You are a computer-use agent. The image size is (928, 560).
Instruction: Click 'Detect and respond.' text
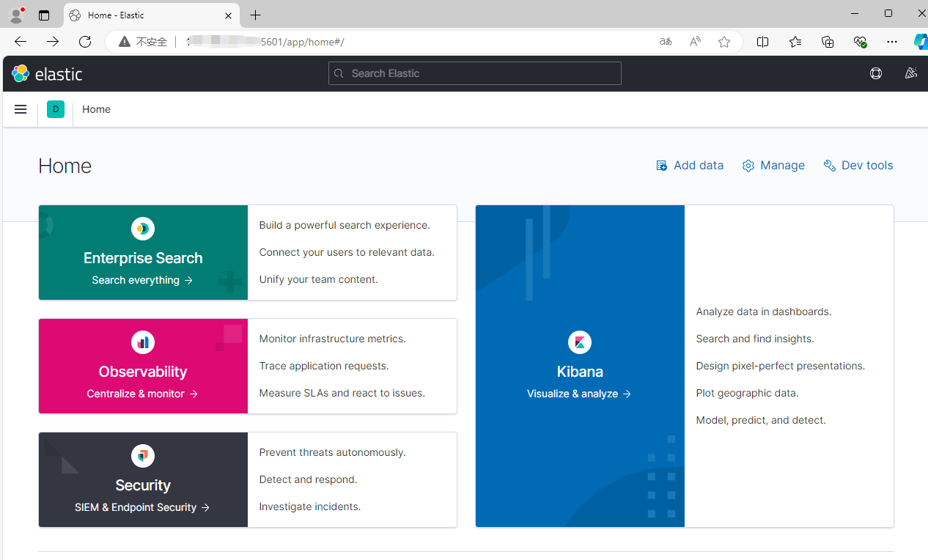(x=308, y=479)
